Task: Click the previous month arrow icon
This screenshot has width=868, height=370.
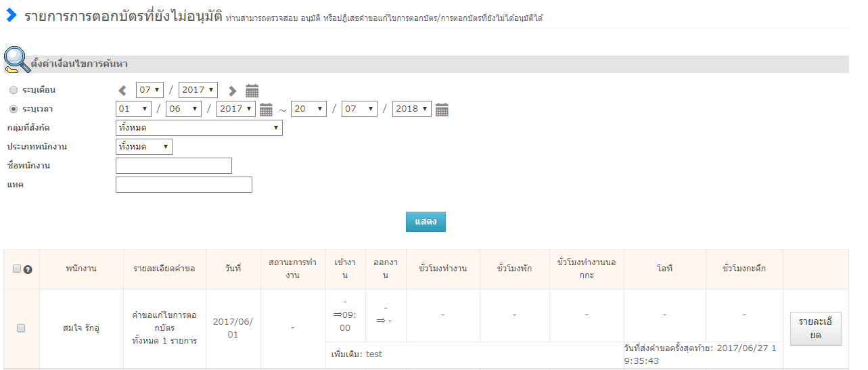Action: tap(122, 91)
